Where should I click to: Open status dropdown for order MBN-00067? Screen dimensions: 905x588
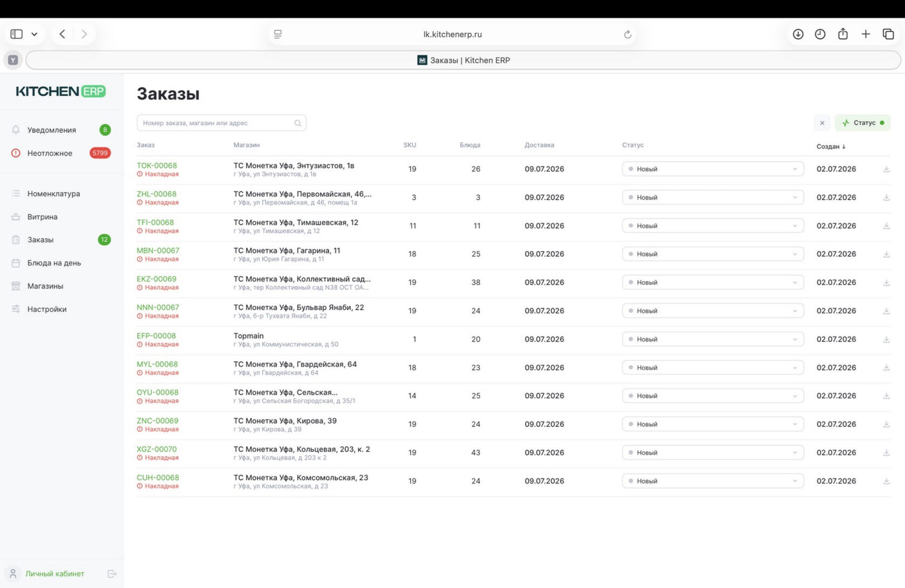click(x=713, y=254)
